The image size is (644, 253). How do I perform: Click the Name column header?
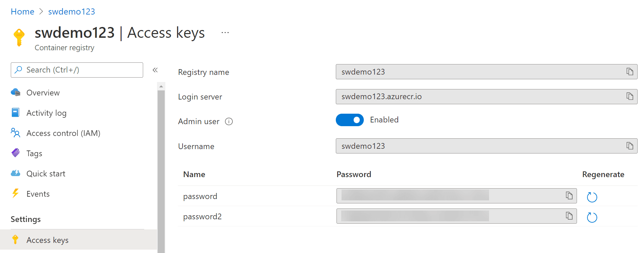coord(194,174)
